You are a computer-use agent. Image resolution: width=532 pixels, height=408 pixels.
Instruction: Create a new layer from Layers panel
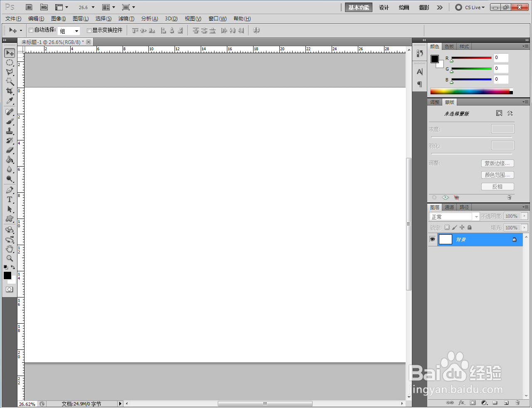pos(506,403)
